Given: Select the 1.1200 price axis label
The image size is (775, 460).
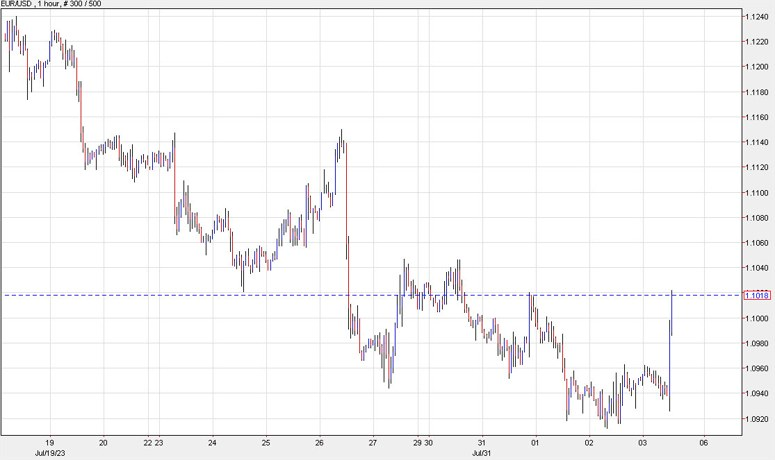Looking at the screenshot, I should pyautogui.click(x=756, y=67).
